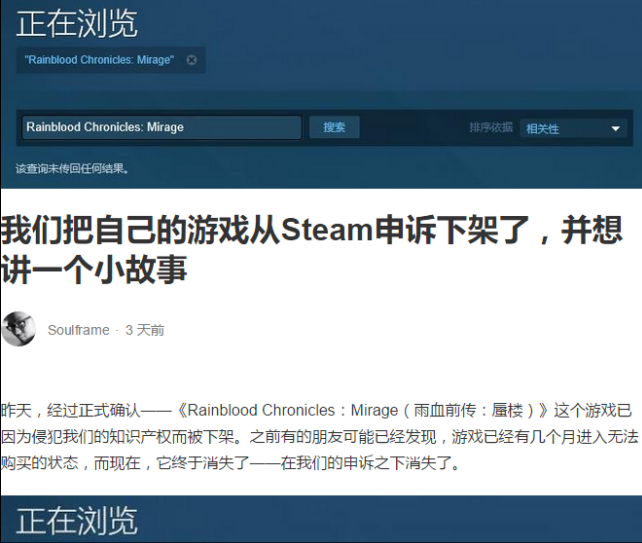Open Soulframe's avatar picture
642x543 pixels.
[x=18, y=329]
